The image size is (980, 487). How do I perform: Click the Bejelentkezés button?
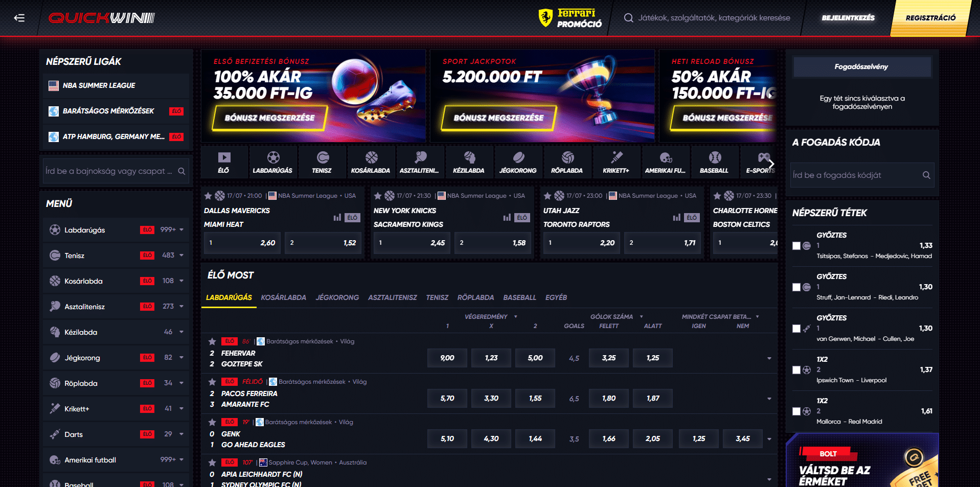coord(848,18)
